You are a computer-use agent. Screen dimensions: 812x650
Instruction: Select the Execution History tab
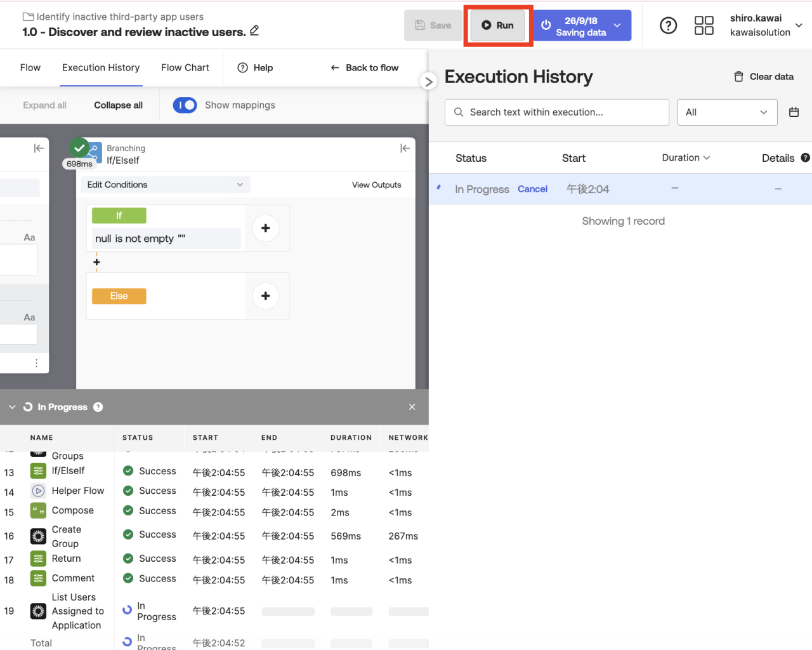coord(101,68)
